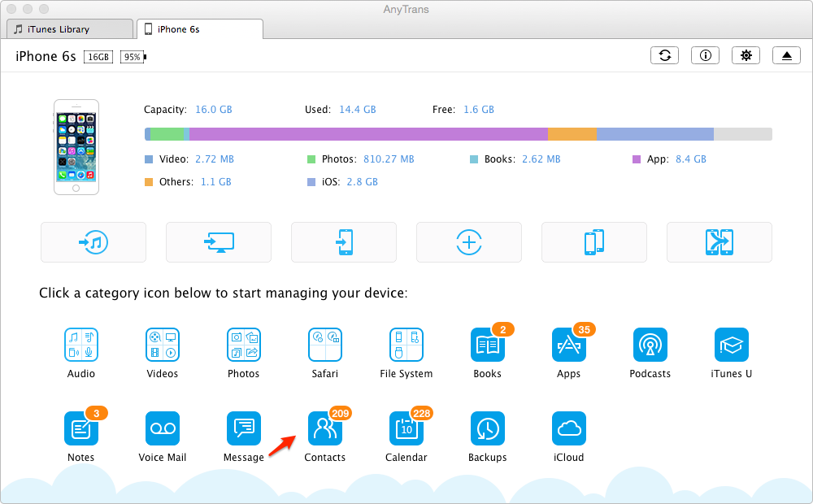Click the Capacity value 16.0 GB

[214, 110]
